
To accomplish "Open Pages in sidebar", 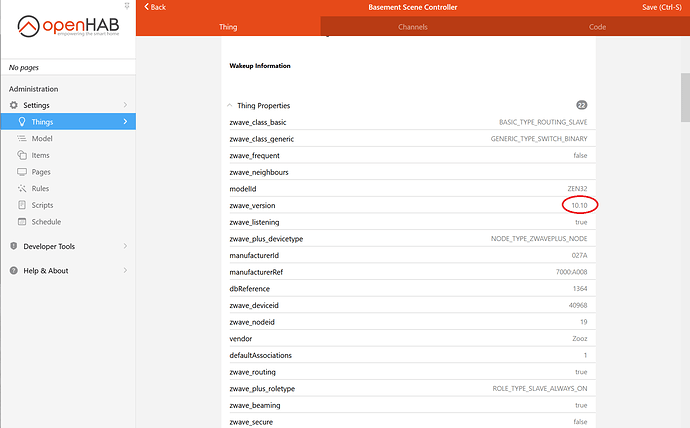I will click(x=68, y=172).
